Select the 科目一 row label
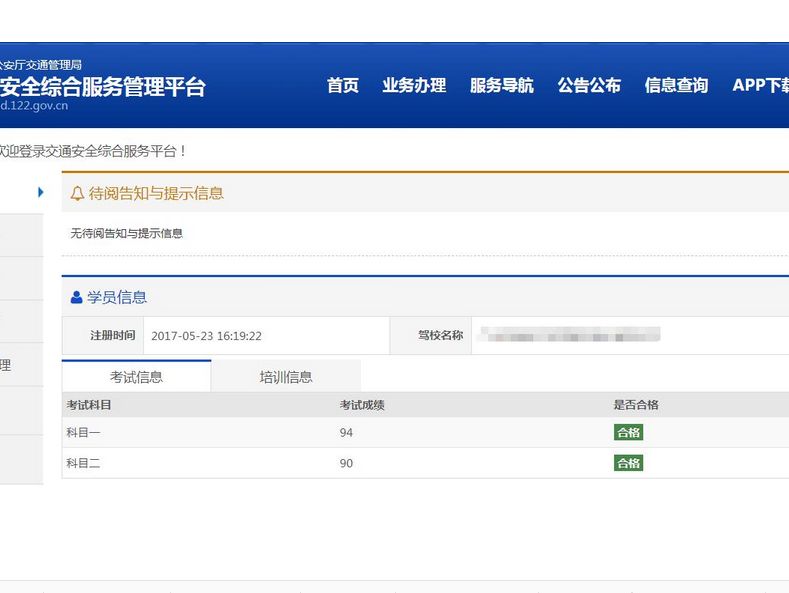 click(x=83, y=432)
